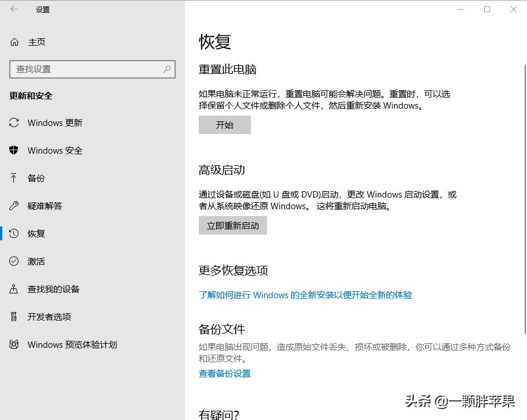Minimize the 设置 window
Viewport: 527px width, 420px height.
pyautogui.click(x=461, y=9)
